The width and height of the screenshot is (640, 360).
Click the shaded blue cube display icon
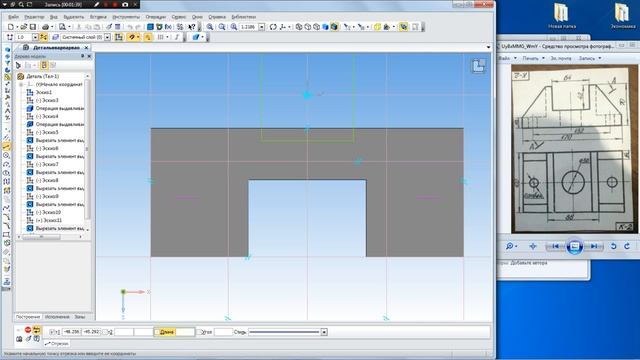coord(325,27)
